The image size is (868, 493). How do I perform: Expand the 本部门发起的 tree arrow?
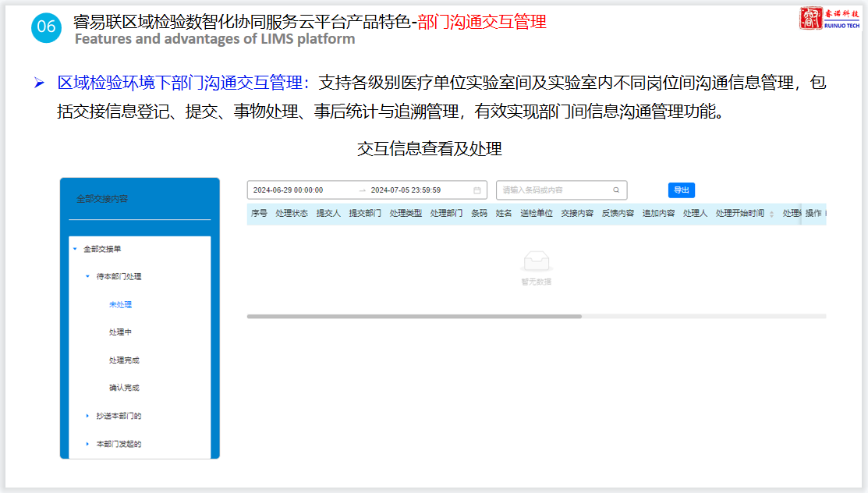tap(87, 444)
